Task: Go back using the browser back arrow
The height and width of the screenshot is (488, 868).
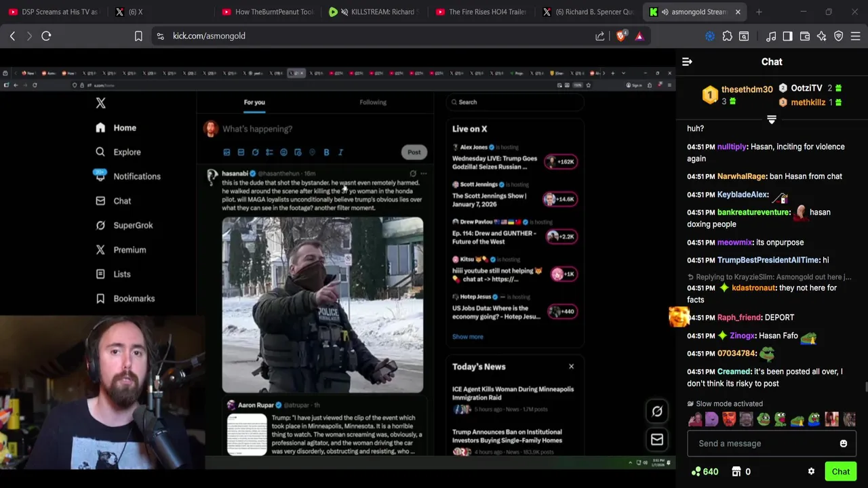Action: pyautogui.click(x=12, y=36)
